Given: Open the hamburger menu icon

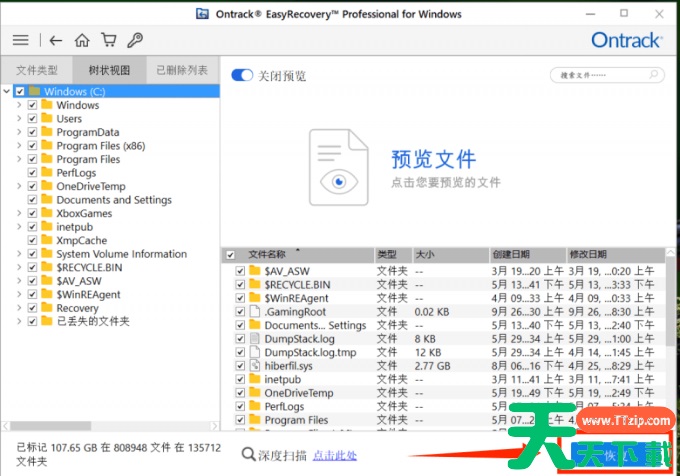Looking at the screenshot, I should click(20, 40).
